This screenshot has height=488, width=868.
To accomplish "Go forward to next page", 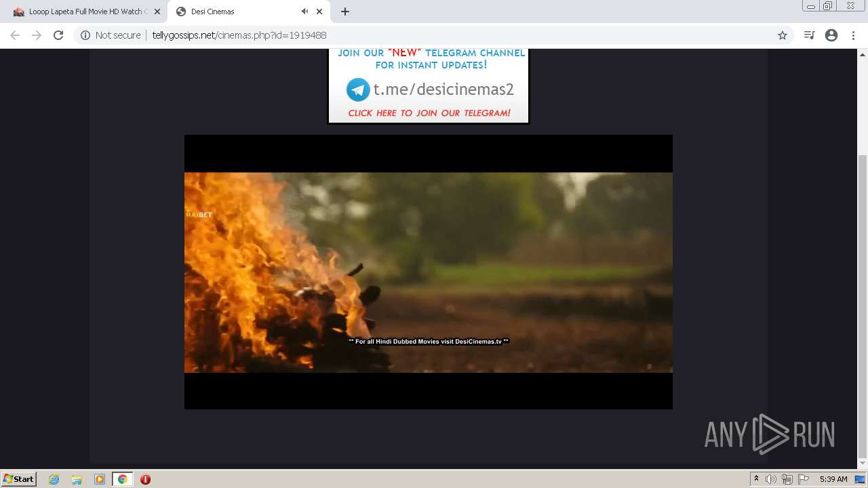I will tap(37, 35).
